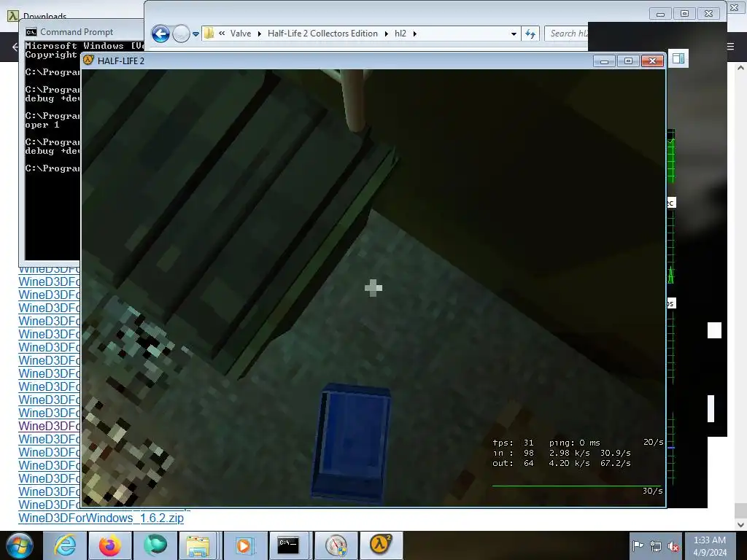747x560 pixels.
Task: Go back in the browser window
Action: coord(15,47)
